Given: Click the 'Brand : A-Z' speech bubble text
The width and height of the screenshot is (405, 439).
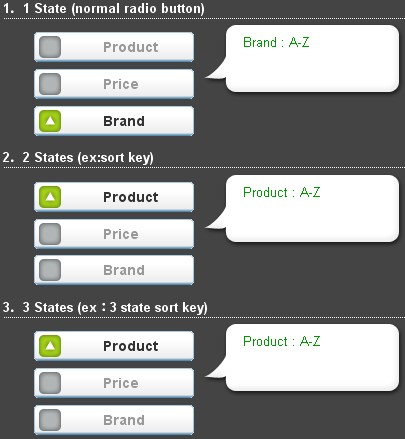Looking at the screenshot, I should pos(276,42).
